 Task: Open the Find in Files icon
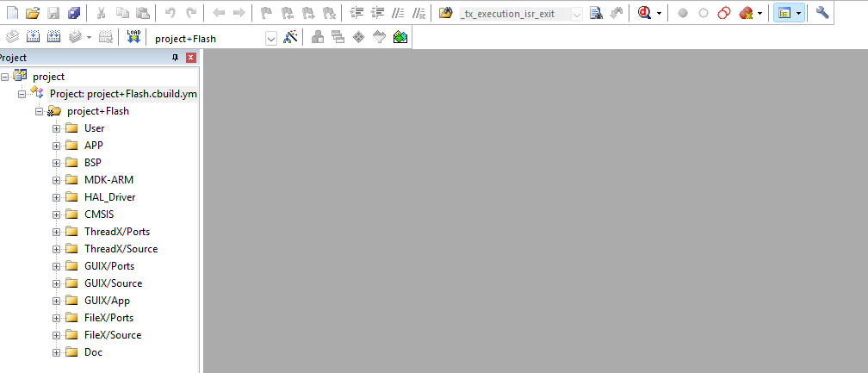[446, 13]
